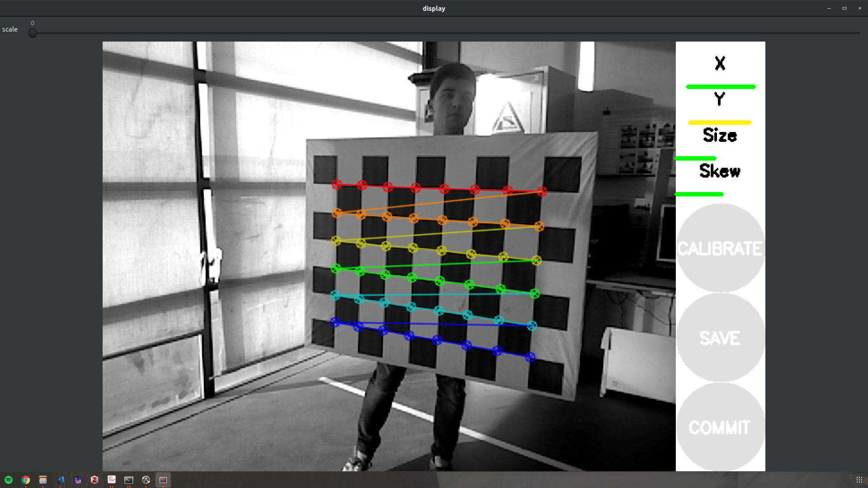The height and width of the screenshot is (488, 868).
Task: Open Spotify from the dock
Action: (9, 480)
